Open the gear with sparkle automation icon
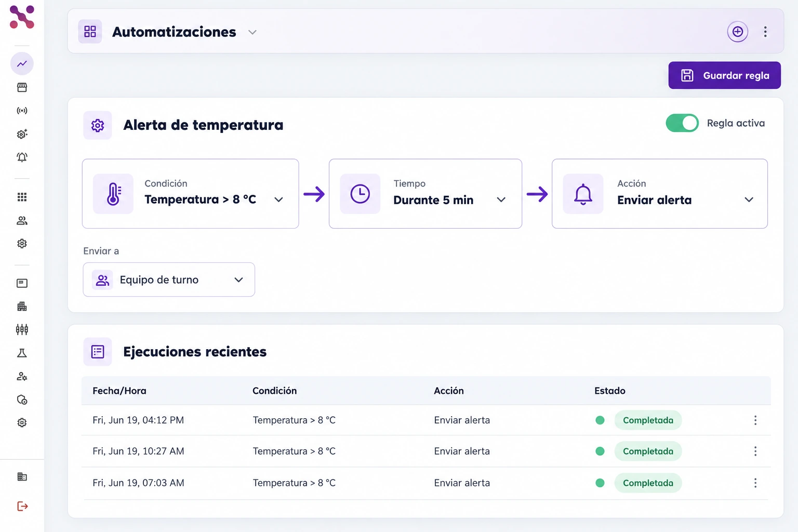798x532 pixels. click(x=22, y=134)
